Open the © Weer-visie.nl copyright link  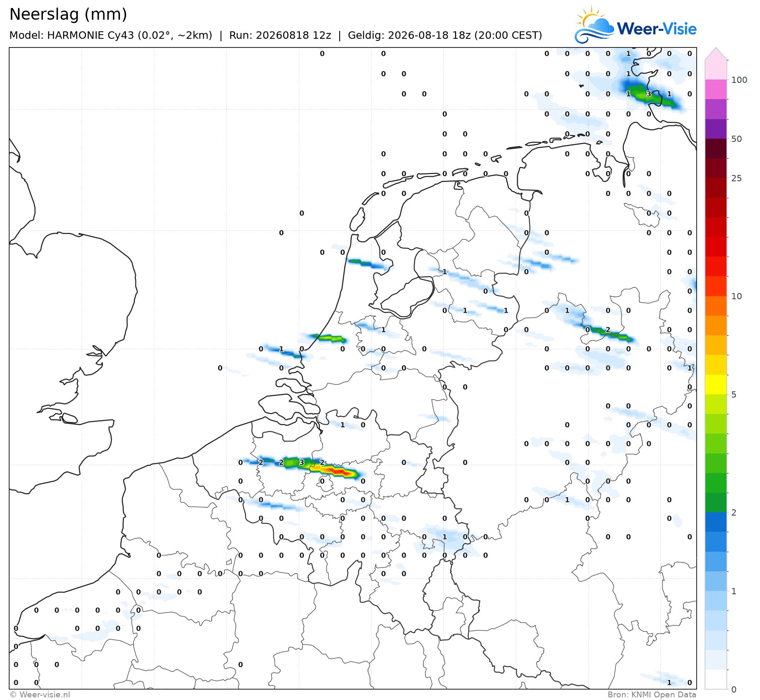point(40,695)
